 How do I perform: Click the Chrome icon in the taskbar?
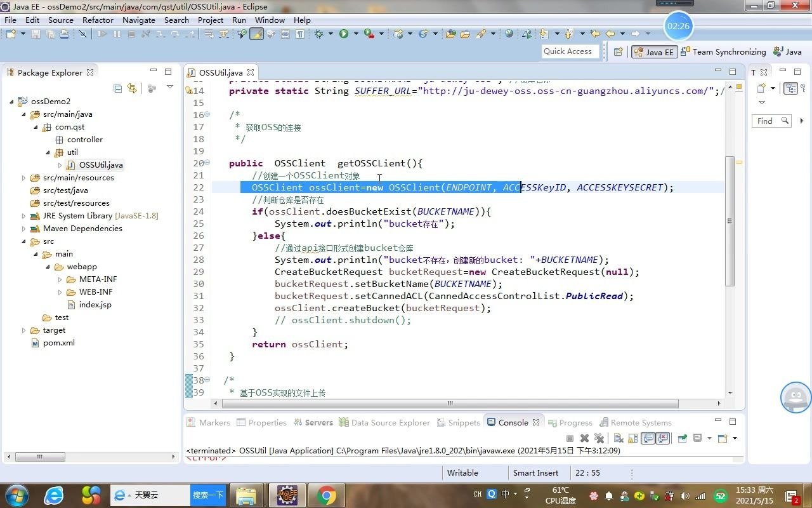pyautogui.click(x=327, y=495)
